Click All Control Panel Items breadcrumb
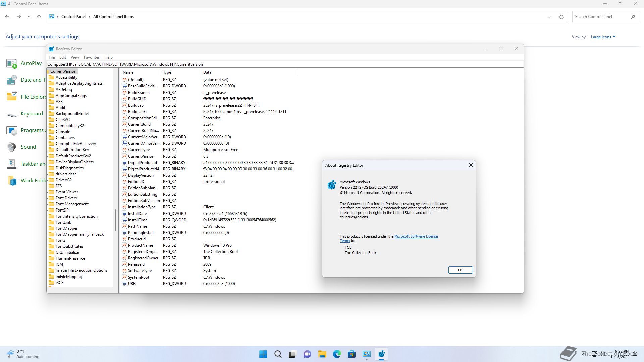This screenshot has height=362, width=644. coord(113,17)
